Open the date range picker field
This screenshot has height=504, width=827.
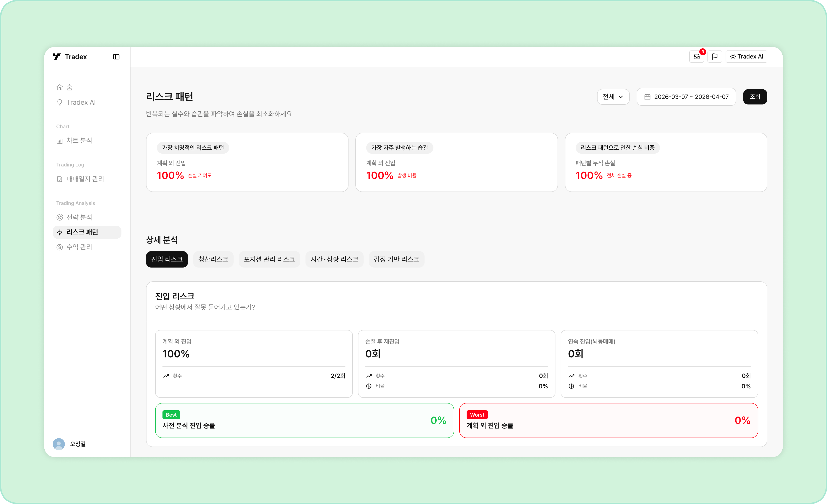point(686,97)
